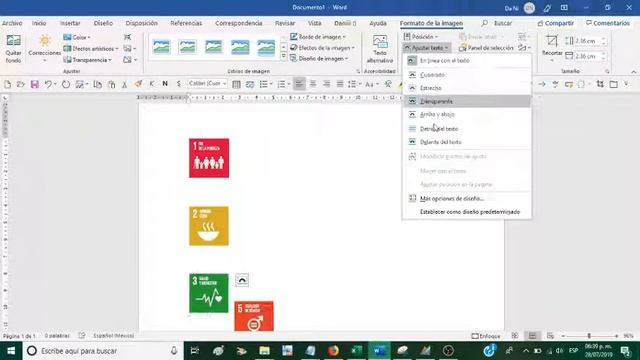Switch to the Disposición tab
Image resolution: width=640 pixels, height=360 pixels.
point(142,23)
